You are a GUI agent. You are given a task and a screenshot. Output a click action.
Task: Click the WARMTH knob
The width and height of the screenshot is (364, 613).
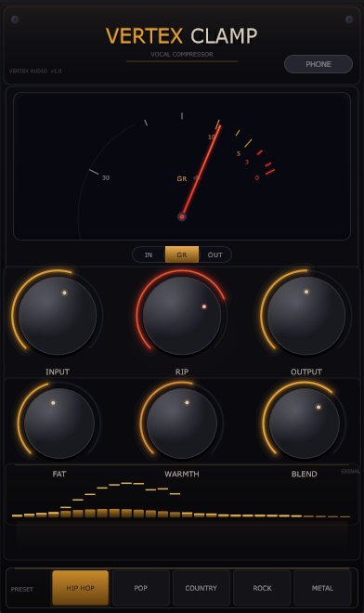182,423
